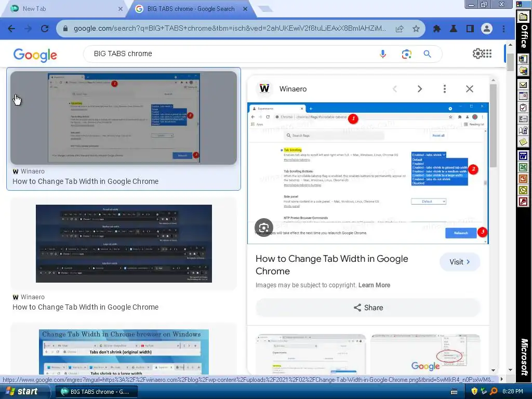Share this page from the address bar
Screen dimensions: 532x399
click(400, 29)
